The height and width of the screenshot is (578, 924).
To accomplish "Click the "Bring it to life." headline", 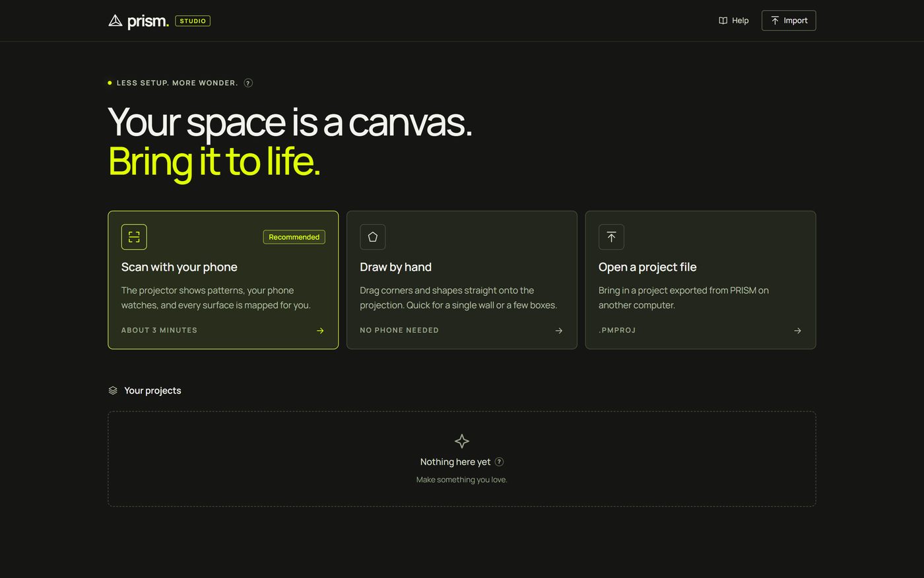I will tap(214, 162).
